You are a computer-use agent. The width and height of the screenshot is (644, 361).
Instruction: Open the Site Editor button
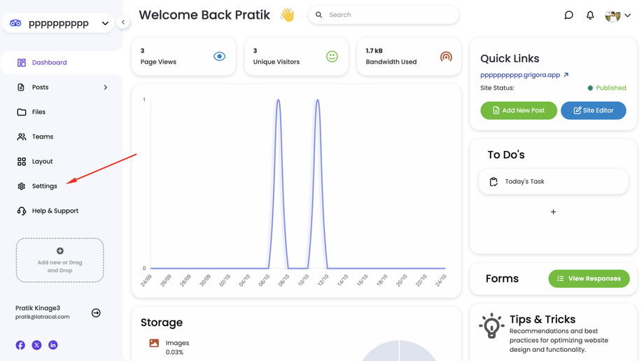click(x=593, y=111)
